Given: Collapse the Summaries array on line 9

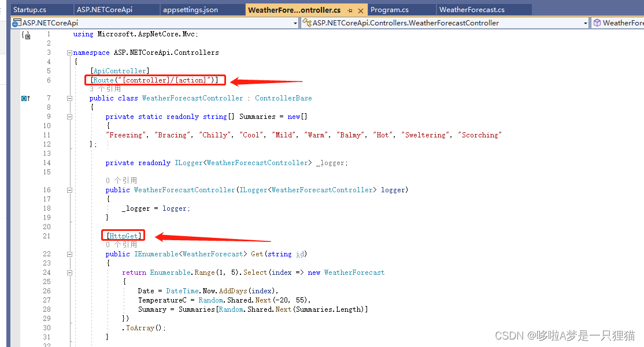Looking at the screenshot, I should [x=69, y=117].
